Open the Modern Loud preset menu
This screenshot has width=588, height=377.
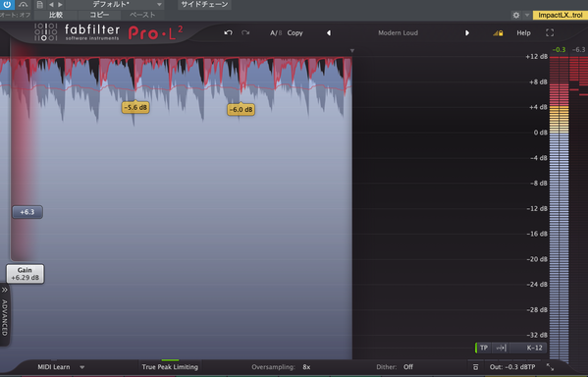point(398,33)
